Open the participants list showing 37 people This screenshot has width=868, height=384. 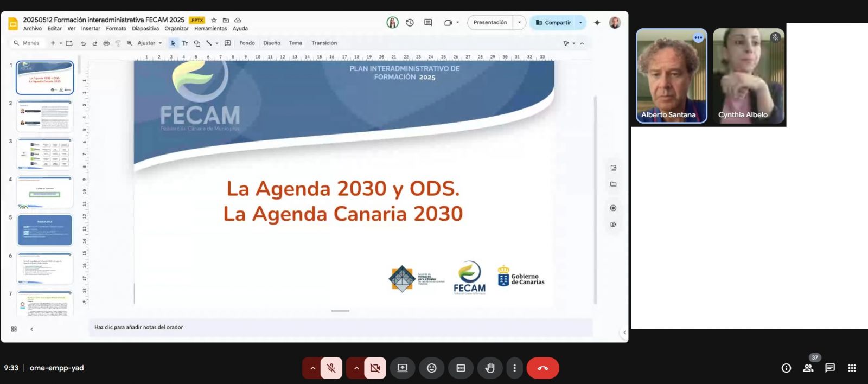click(808, 368)
